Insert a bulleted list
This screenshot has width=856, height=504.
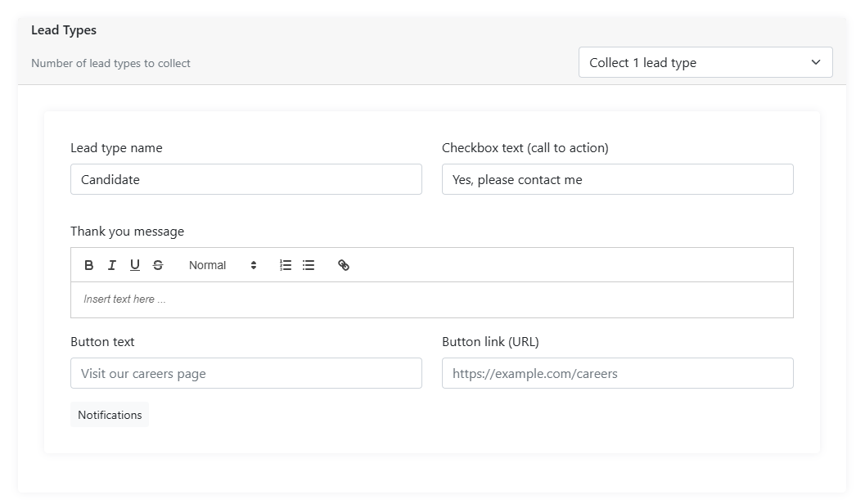[x=309, y=265]
